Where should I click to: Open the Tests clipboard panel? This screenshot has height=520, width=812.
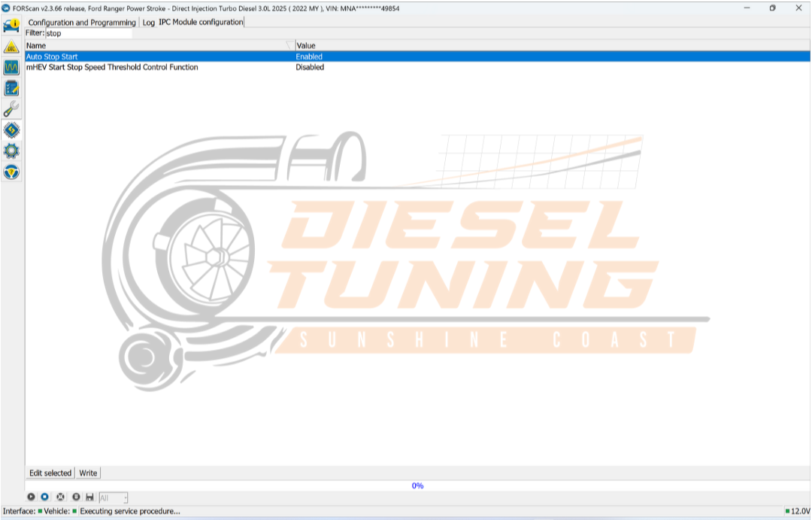[11, 88]
